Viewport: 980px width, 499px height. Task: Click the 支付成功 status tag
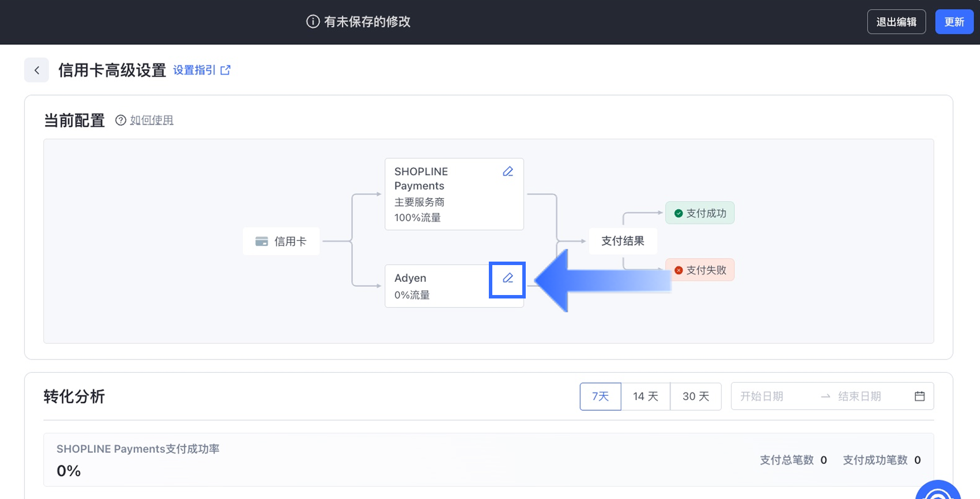[700, 213]
